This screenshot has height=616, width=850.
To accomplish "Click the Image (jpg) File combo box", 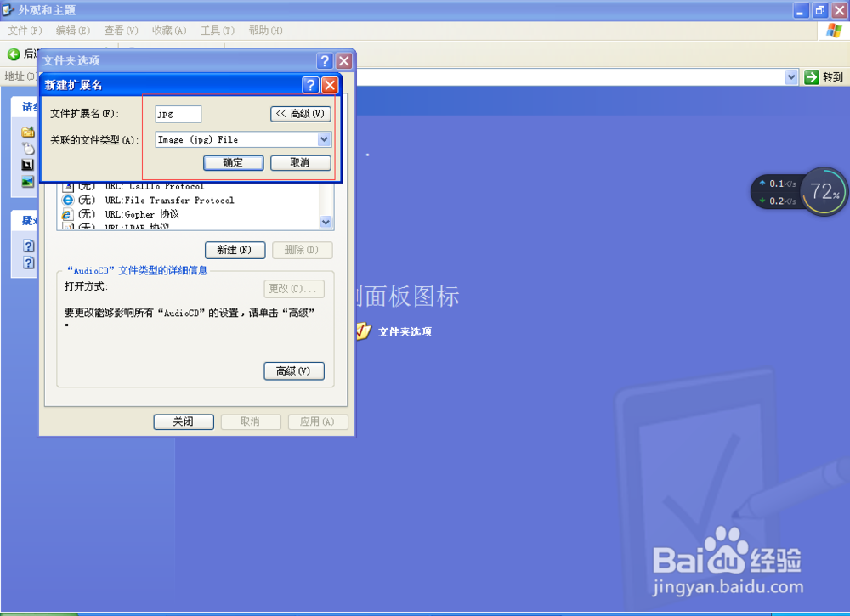I will [242, 140].
